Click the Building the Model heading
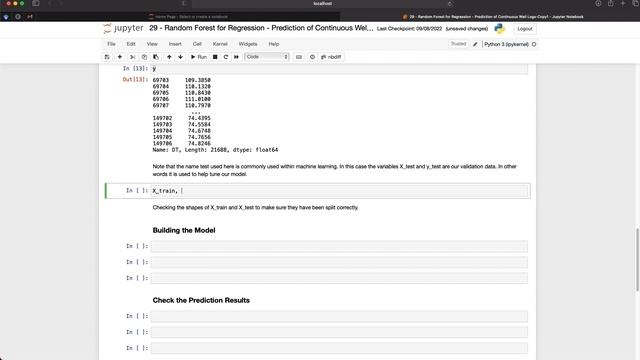 point(184,230)
